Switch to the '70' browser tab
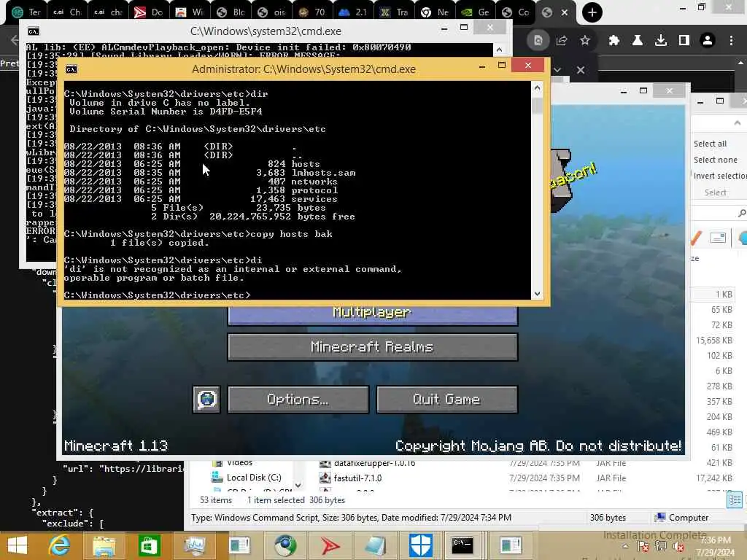The image size is (747, 560). click(312, 12)
